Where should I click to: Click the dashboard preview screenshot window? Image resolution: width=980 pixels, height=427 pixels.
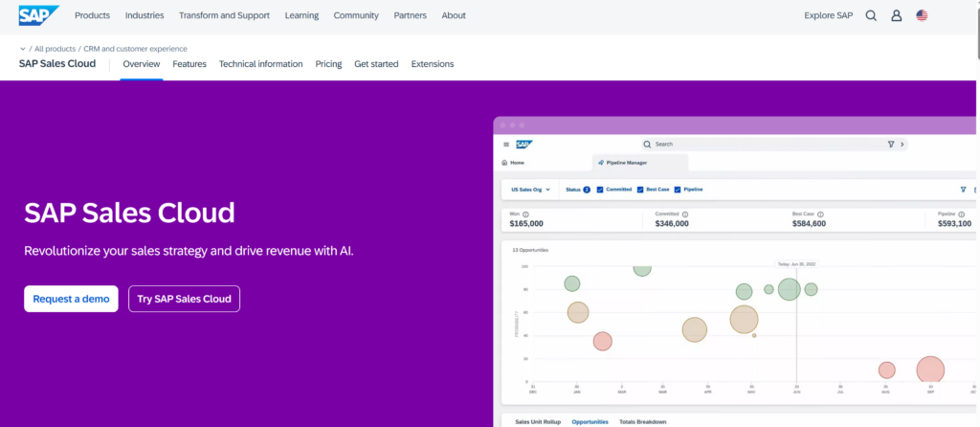(736, 272)
